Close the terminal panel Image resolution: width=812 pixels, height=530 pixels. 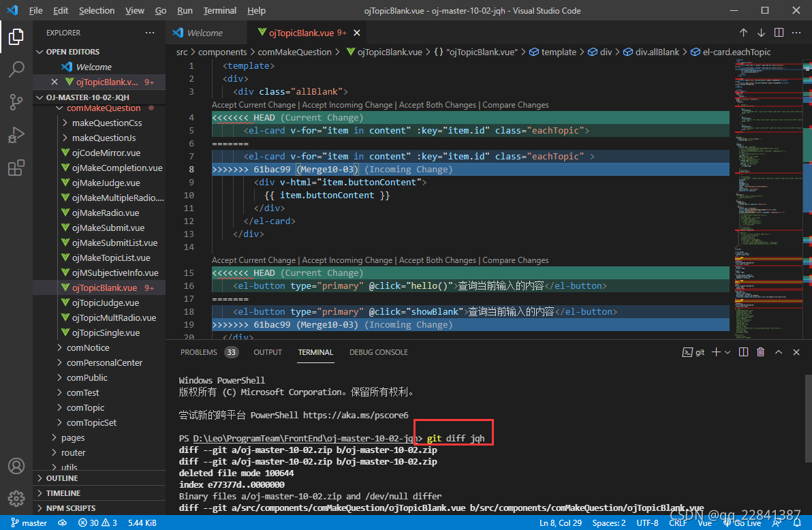(796, 352)
